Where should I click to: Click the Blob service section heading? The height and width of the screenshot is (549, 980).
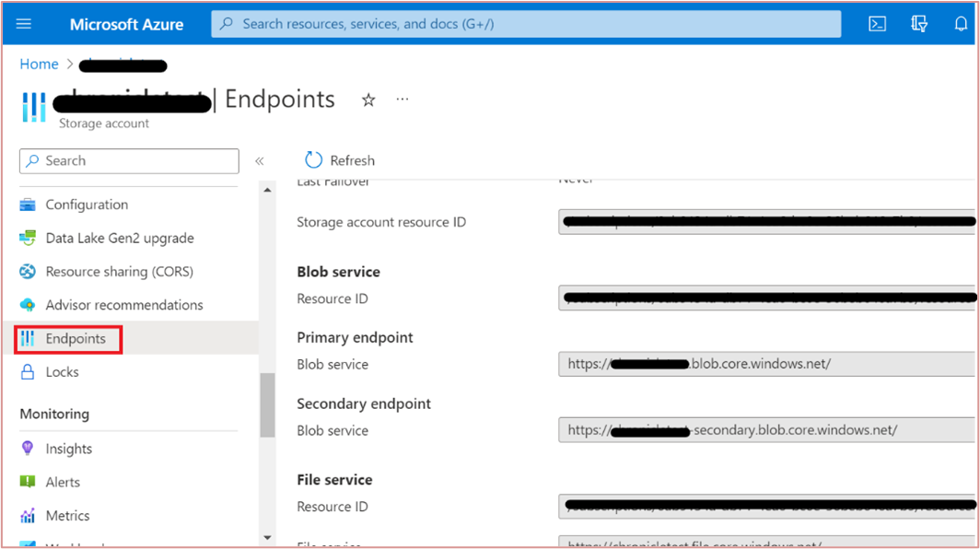point(338,272)
